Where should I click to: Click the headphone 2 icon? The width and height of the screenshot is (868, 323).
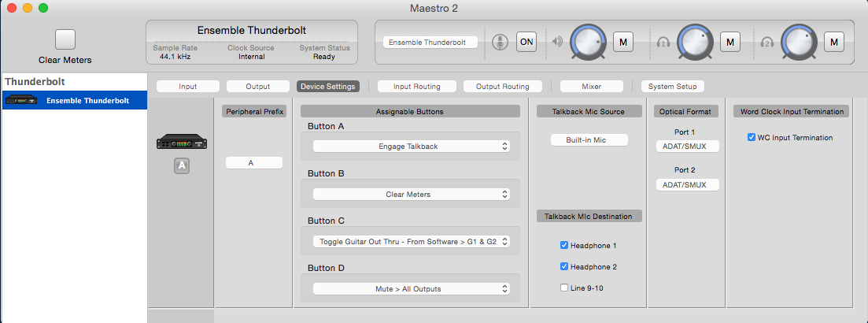(766, 43)
